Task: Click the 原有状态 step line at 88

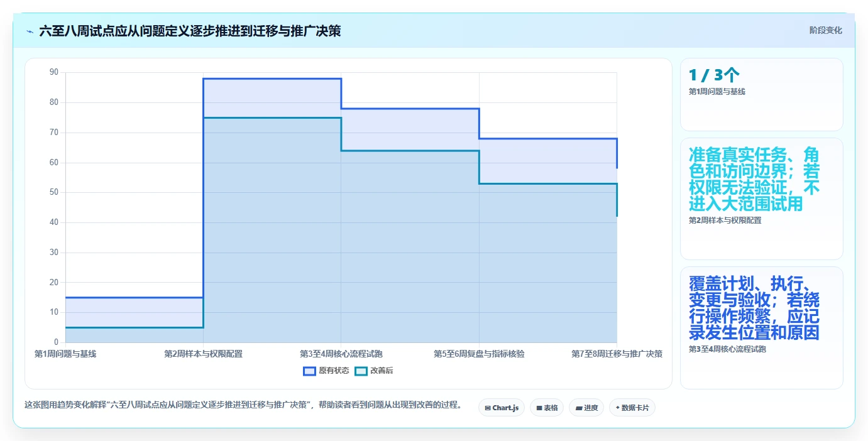Action: coord(272,79)
